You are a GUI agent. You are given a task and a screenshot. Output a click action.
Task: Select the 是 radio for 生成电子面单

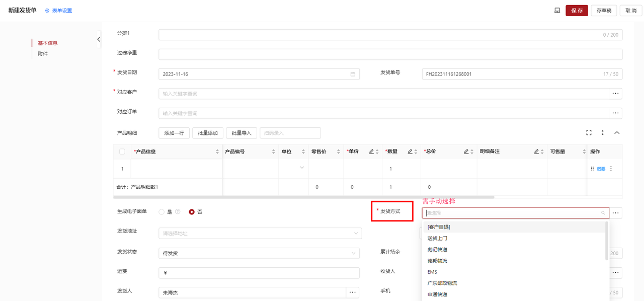pos(162,212)
